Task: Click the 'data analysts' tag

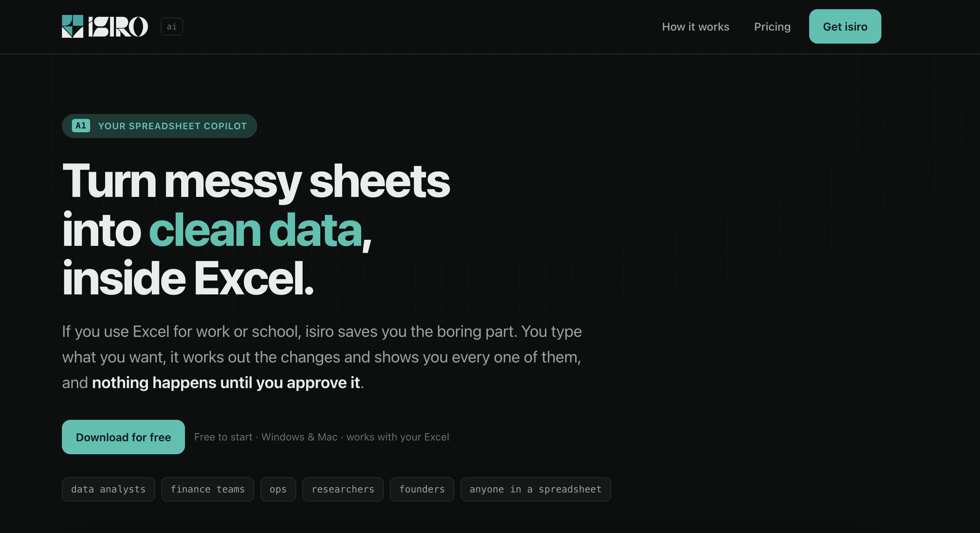Action: [109, 489]
